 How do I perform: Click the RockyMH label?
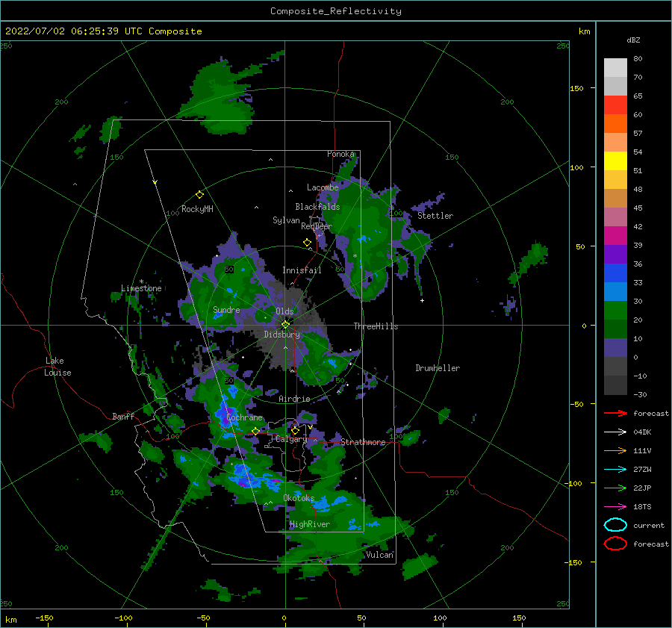pyautogui.click(x=197, y=209)
